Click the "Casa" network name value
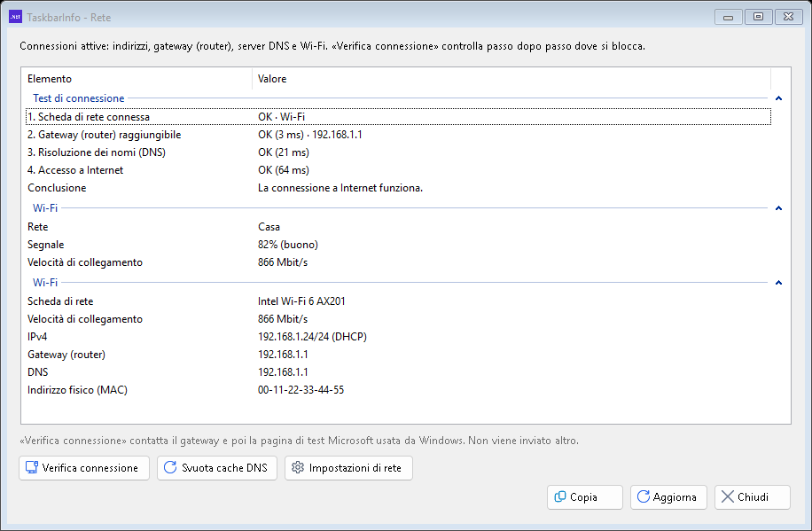 coord(269,227)
